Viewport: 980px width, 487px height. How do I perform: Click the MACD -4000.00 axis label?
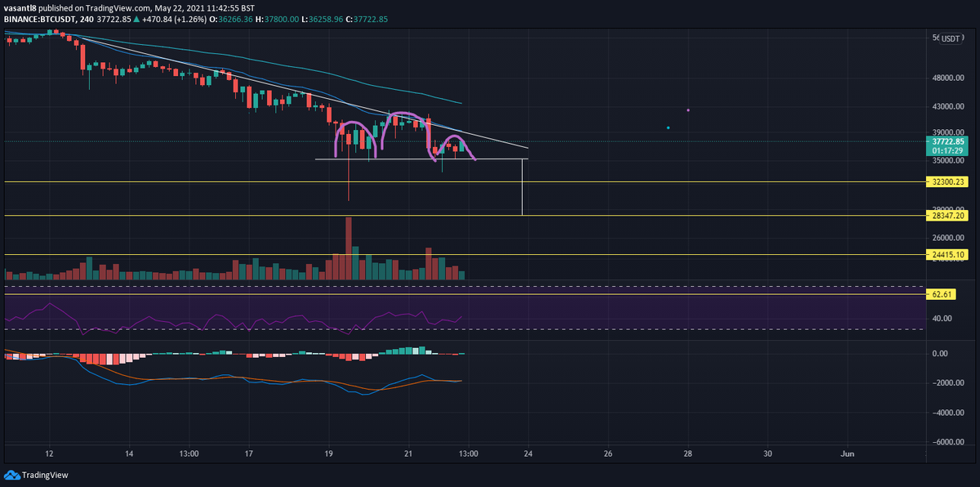click(949, 413)
